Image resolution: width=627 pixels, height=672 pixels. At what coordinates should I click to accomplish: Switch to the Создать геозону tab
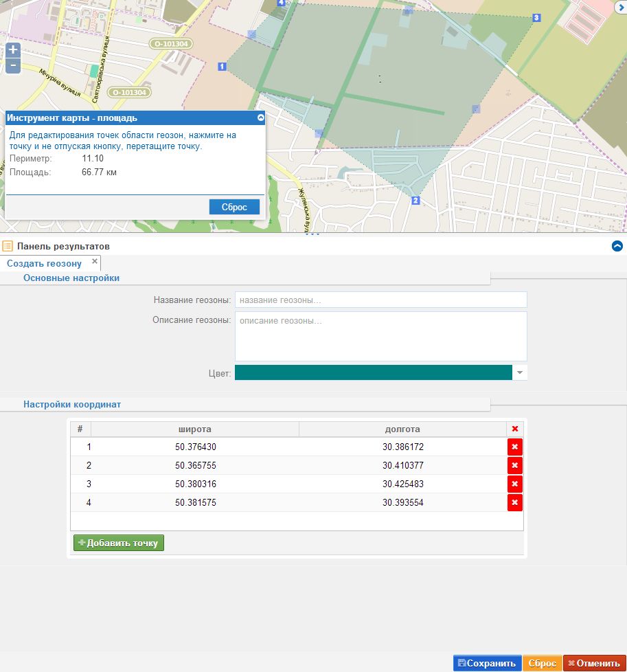44,263
